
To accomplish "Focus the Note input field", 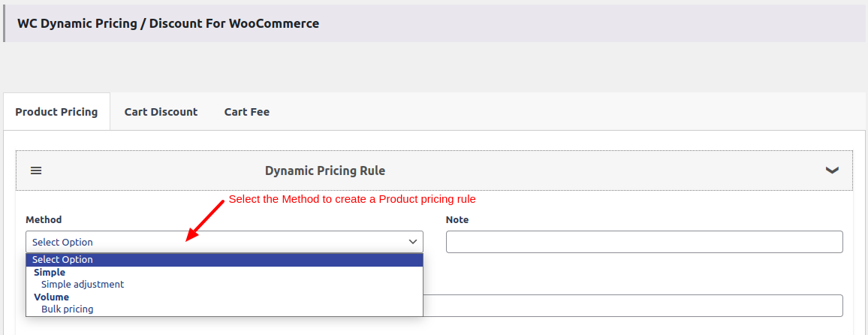I will (x=644, y=242).
